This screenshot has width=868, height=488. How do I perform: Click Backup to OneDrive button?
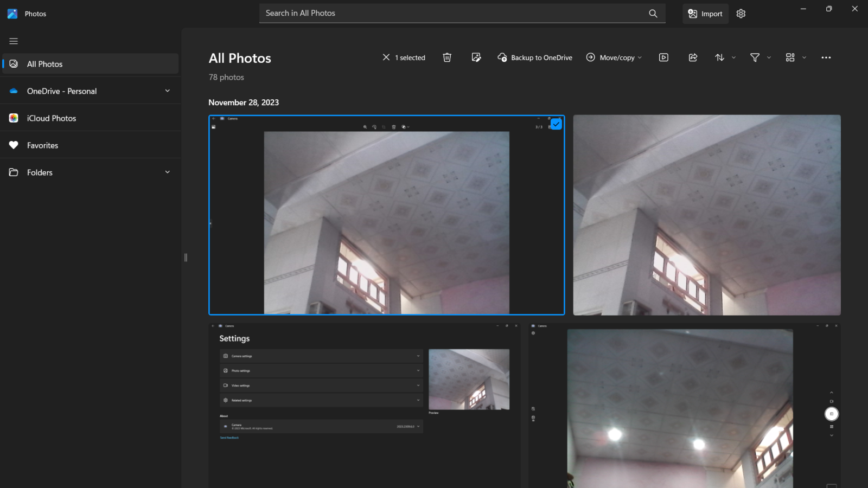click(535, 57)
